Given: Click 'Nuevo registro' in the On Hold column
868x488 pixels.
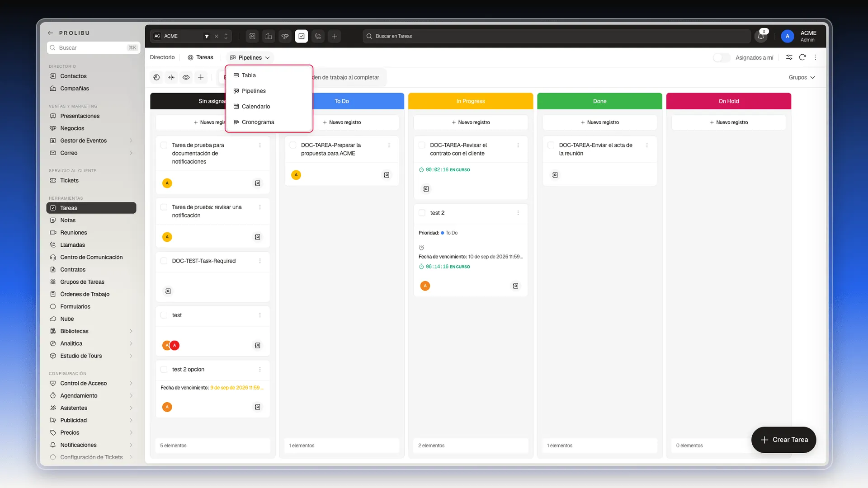Looking at the screenshot, I should click(x=728, y=122).
